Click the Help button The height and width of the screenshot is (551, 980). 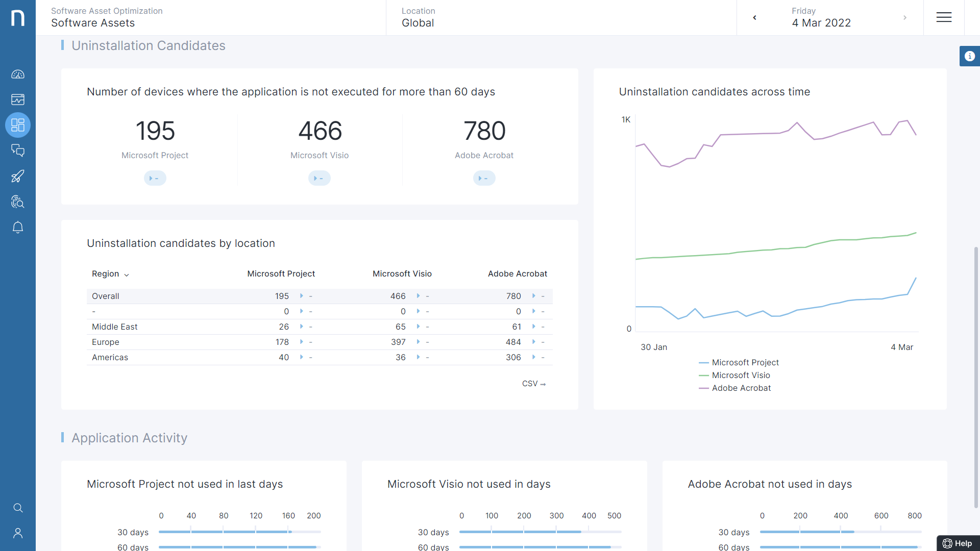(x=958, y=543)
